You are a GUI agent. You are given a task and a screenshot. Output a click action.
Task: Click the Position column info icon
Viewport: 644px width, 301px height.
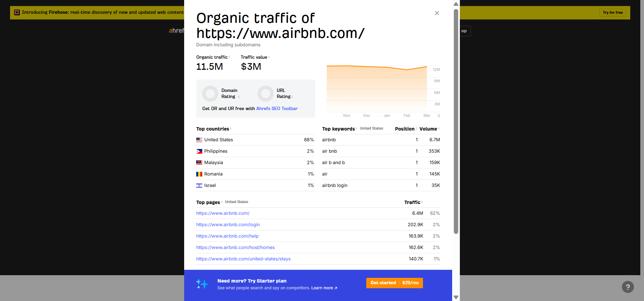(x=416, y=128)
